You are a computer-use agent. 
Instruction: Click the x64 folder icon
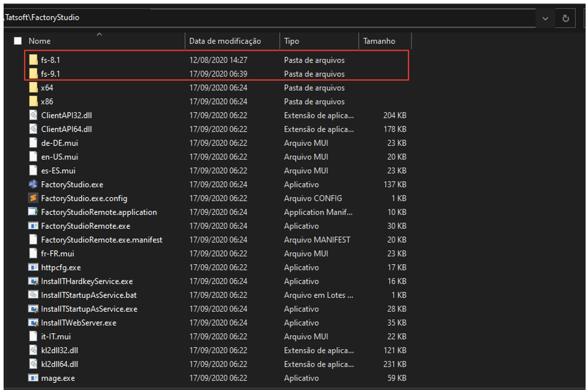[33, 88]
